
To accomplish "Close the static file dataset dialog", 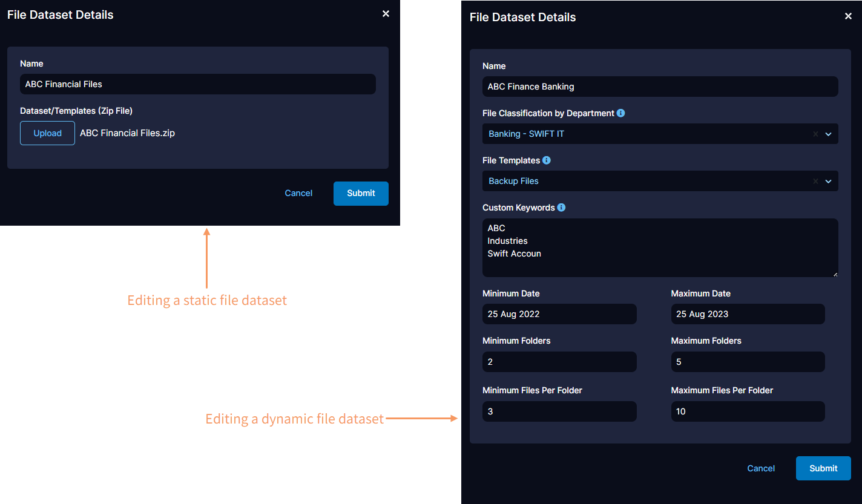I will [x=386, y=13].
